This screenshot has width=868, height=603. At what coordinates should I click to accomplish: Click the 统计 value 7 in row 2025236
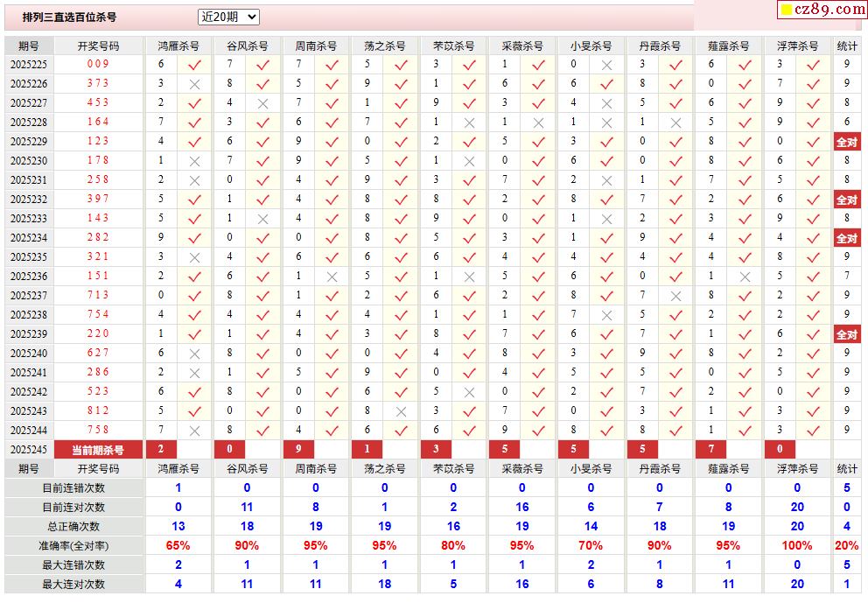(847, 276)
